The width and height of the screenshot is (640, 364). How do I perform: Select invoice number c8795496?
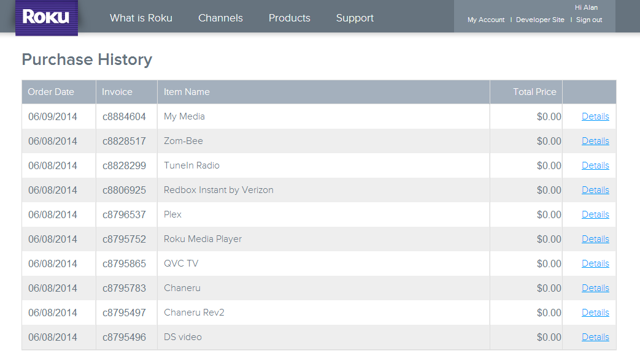point(124,337)
